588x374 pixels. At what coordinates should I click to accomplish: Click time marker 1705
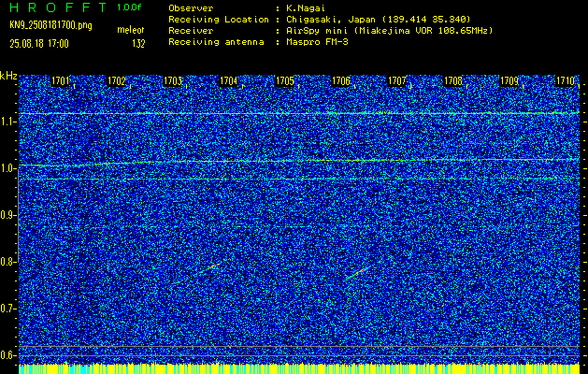tap(284, 80)
